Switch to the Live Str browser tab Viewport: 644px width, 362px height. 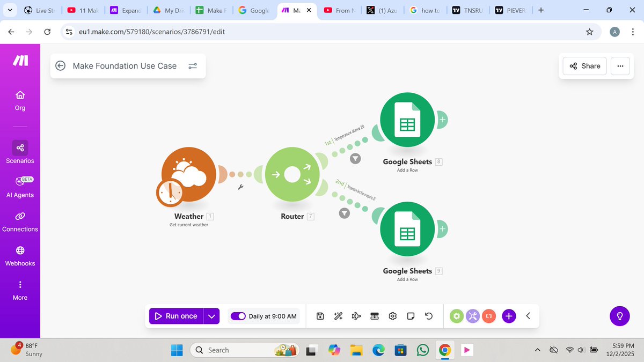40,10
